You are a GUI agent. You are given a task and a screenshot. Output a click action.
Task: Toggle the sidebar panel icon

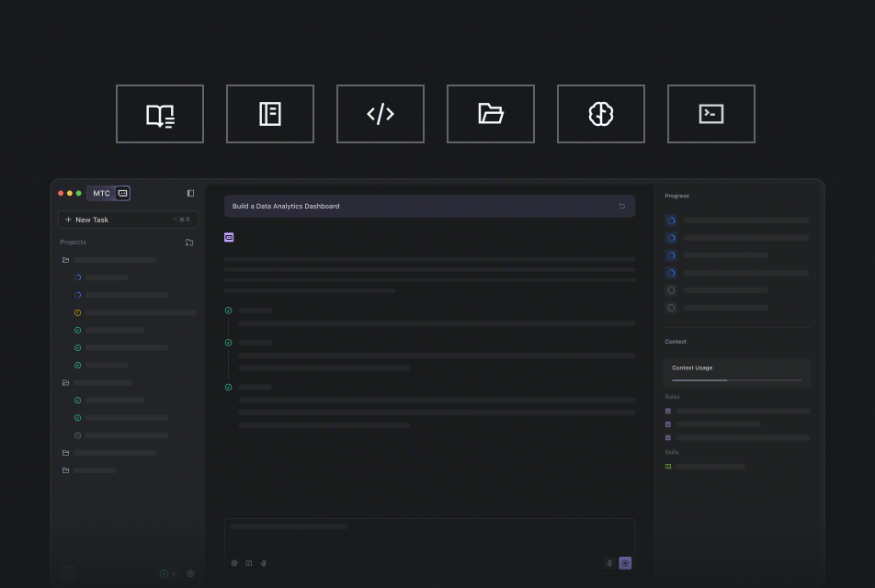(190, 193)
